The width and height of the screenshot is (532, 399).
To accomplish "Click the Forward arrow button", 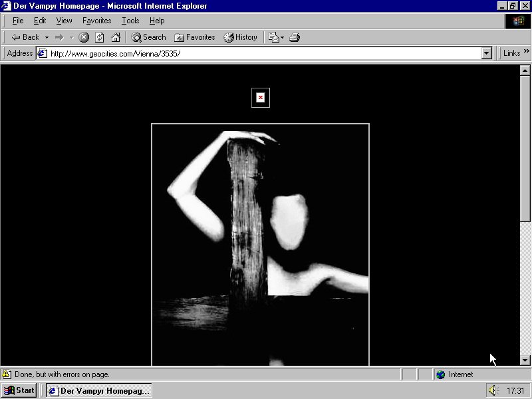I will [x=59, y=37].
